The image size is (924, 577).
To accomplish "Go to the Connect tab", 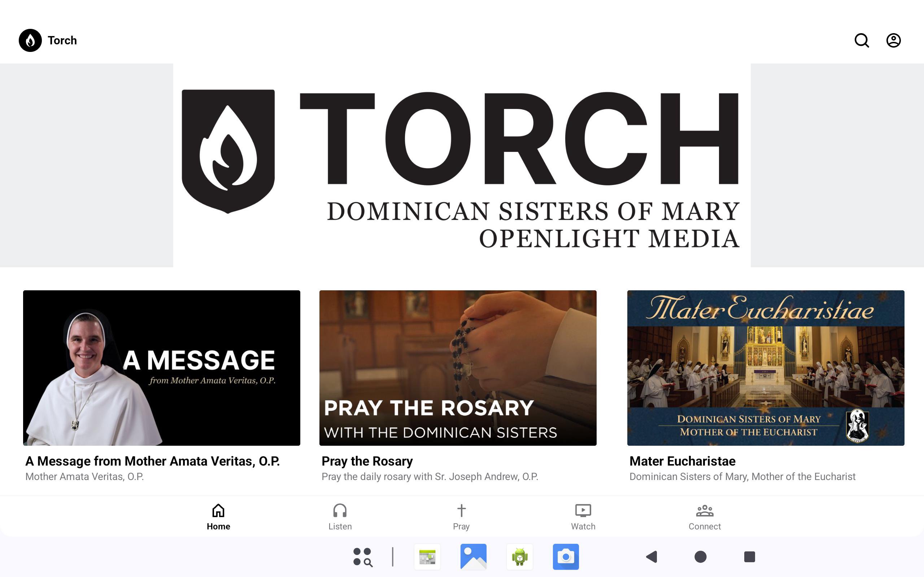I will (705, 517).
